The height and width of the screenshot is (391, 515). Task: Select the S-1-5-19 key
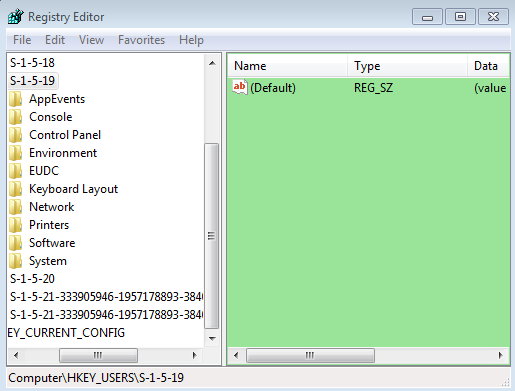tap(32, 81)
